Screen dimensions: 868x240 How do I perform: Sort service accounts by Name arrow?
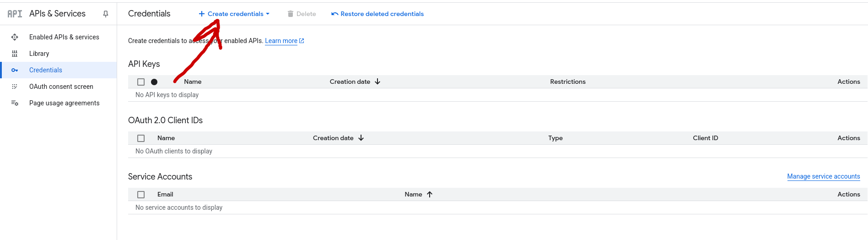click(430, 194)
